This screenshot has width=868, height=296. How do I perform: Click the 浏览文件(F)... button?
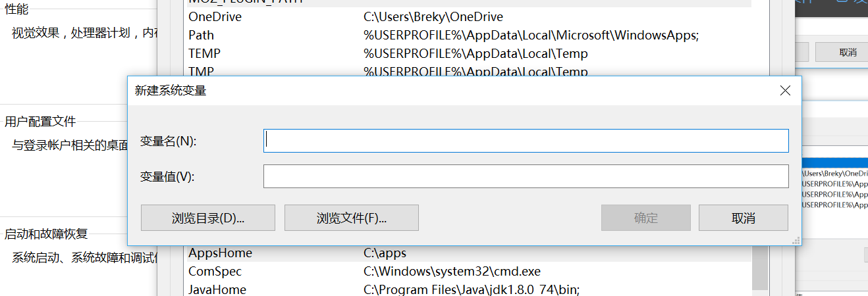pyautogui.click(x=352, y=218)
